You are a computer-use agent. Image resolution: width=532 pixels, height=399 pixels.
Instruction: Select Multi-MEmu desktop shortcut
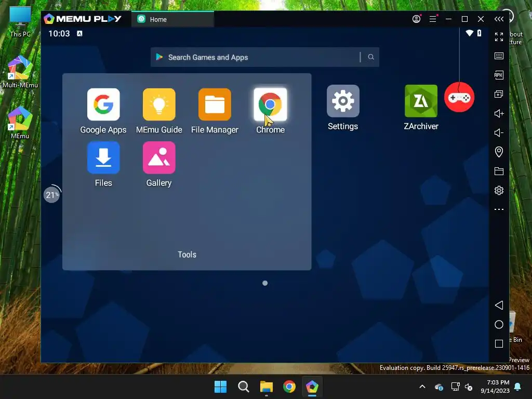[20, 72]
